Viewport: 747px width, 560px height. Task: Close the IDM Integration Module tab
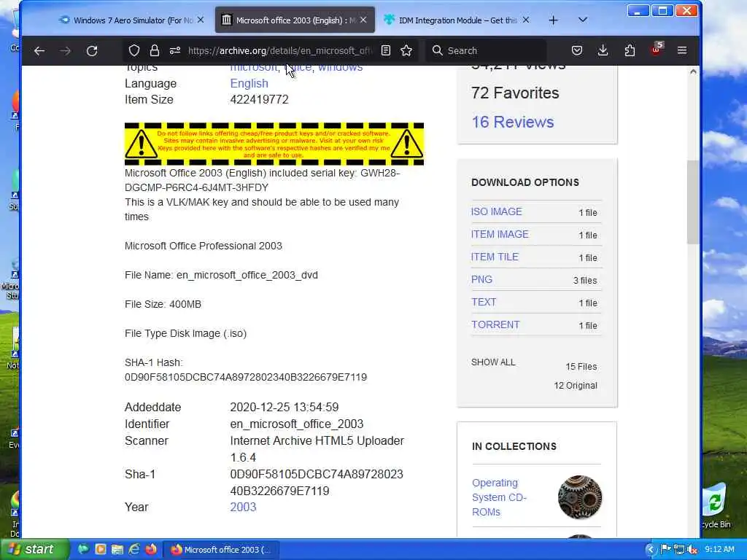pyautogui.click(x=525, y=20)
